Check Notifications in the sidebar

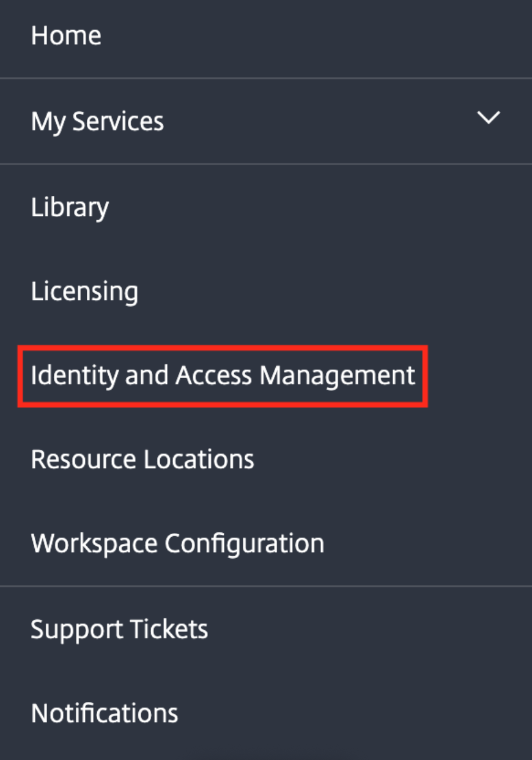105,713
